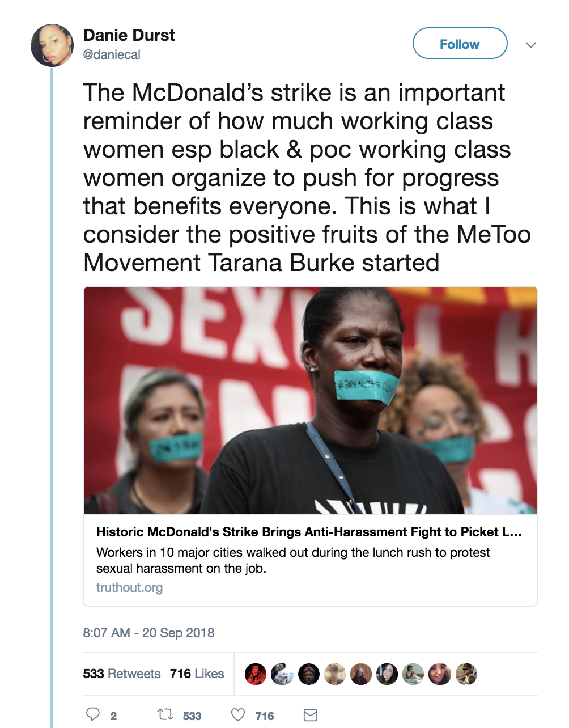Open the tweet options chevron menu
Image resolution: width=569 pixels, height=728 pixels.
tap(530, 45)
